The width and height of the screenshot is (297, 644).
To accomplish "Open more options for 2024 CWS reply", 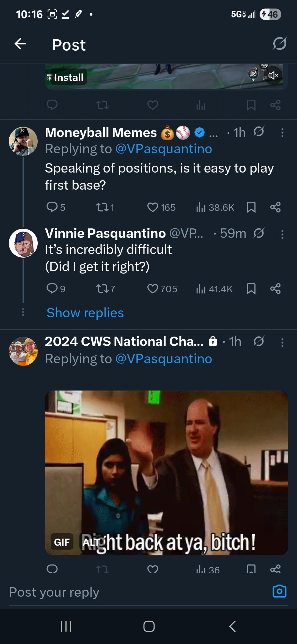I will click(282, 343).
